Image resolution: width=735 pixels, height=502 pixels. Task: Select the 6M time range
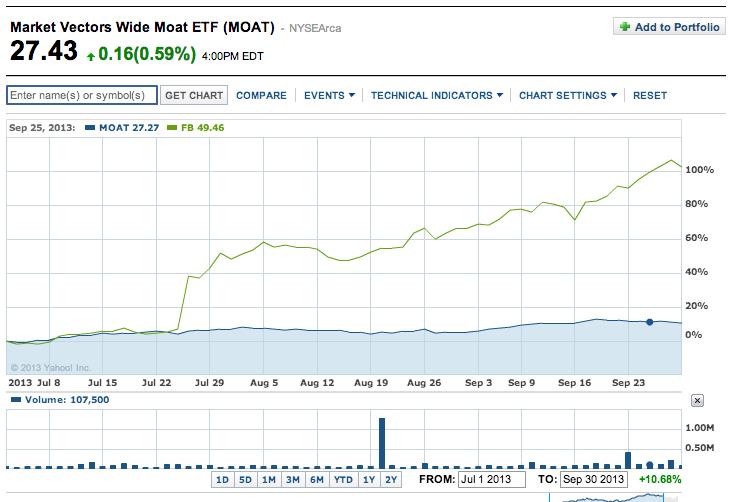[317, 480]
